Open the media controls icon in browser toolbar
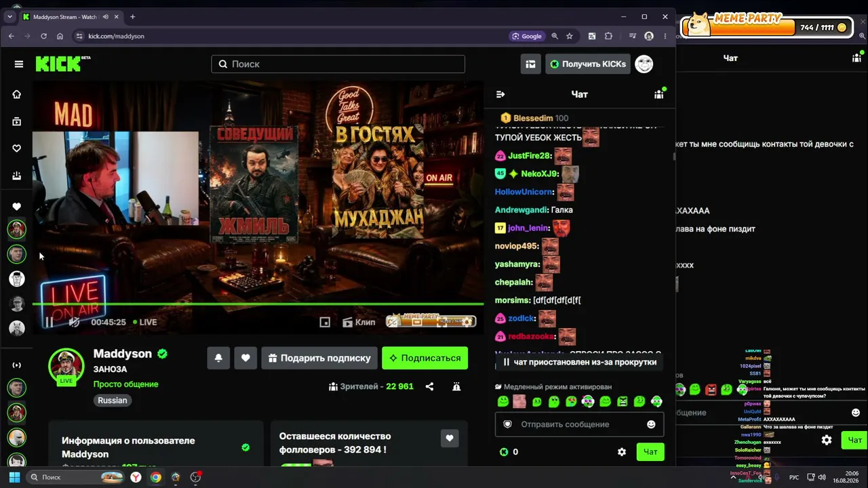This screenshot has width=868, height=488. pyautogui.click(x=633, y=36)
